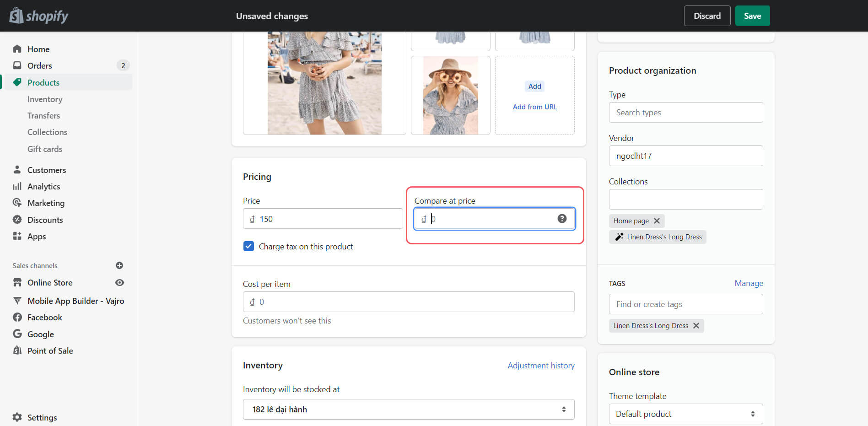The width and height of the screenshot is (868, 426).
Task: View online store with eye icon
Action: point(119,282)
